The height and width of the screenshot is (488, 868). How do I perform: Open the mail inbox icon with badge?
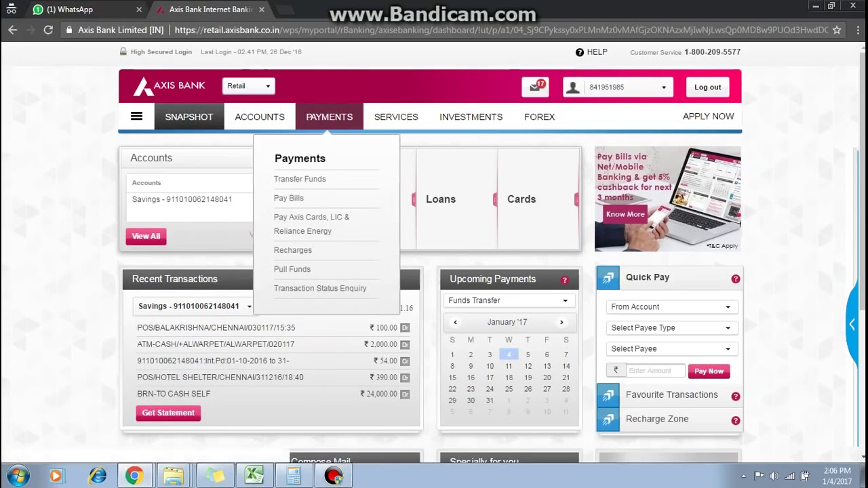pyautogui.click(x=536, y=87)
